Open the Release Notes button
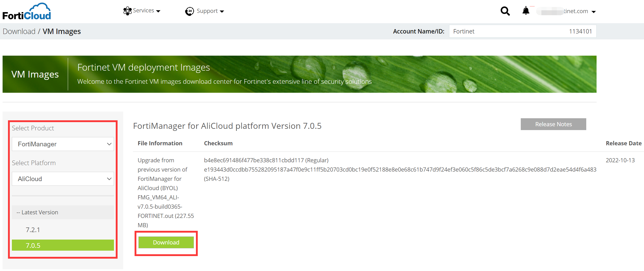This screenshot has height=271, width=644. (x=553, y=124)
